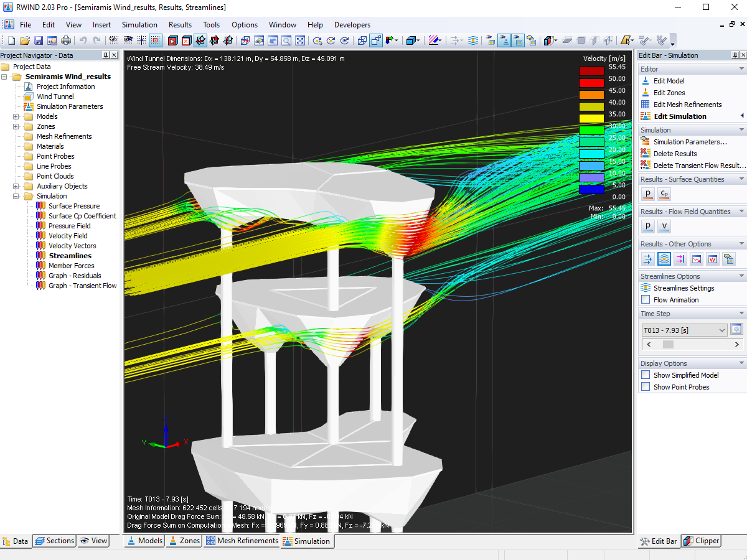Click Delete Results in Simulation panel
This screenshot has width=747, height=560.
point(675,154)
